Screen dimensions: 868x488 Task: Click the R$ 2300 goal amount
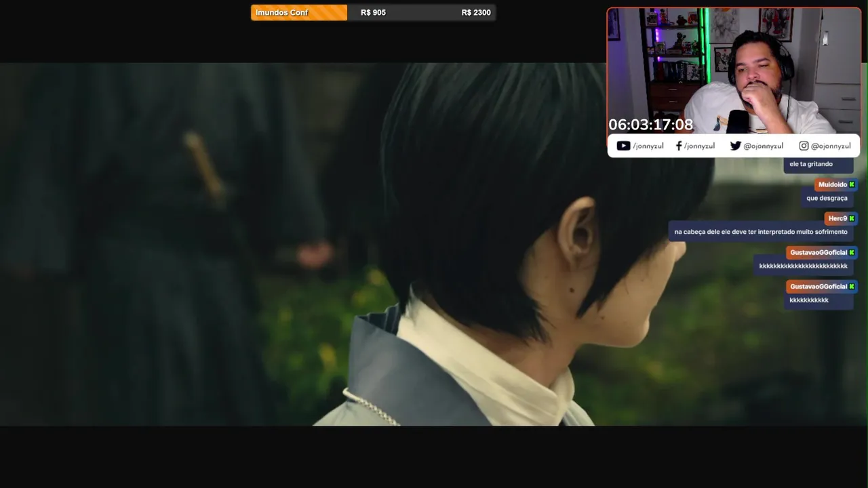(476, 12)
